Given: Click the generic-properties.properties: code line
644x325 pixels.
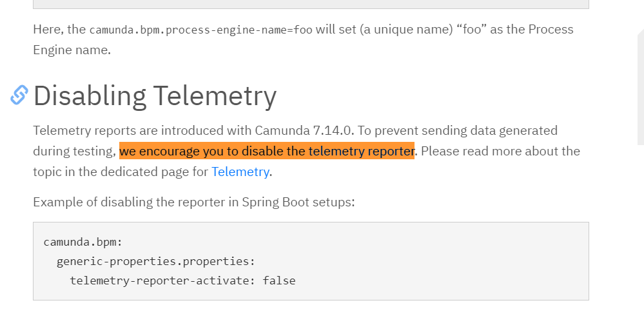Looking at the screenshot, I should pyautogui.click(x=156, y=261).
